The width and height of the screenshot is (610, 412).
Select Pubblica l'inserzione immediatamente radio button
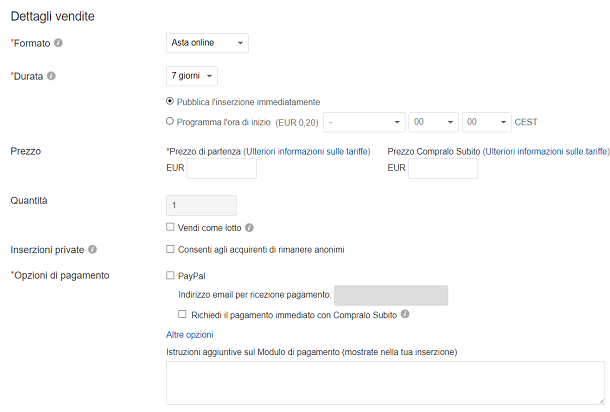click(170, 101)
